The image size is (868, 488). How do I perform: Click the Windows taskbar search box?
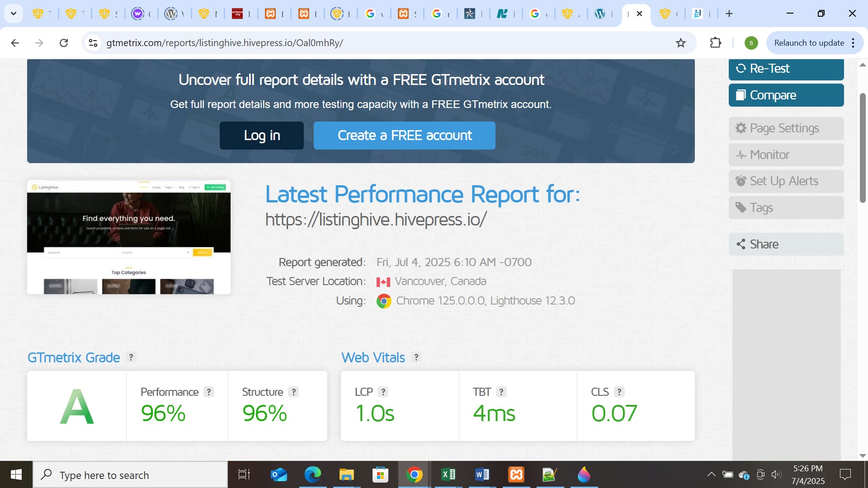click(130, 475)
